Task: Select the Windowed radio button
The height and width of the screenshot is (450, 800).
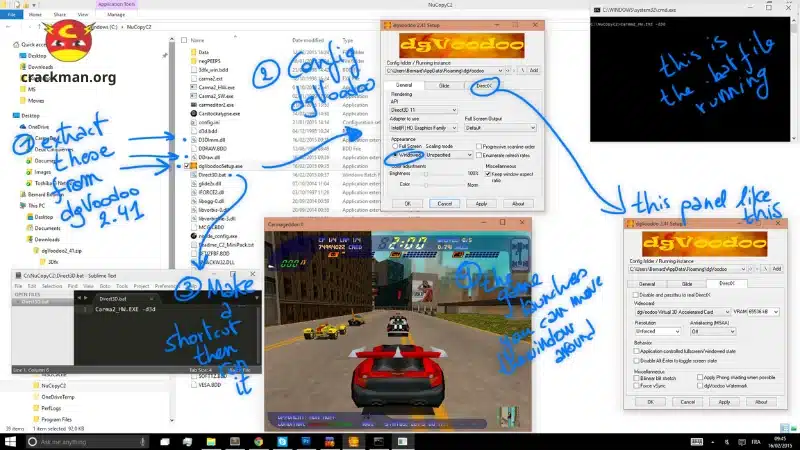Action: click(x=395, y=155)
